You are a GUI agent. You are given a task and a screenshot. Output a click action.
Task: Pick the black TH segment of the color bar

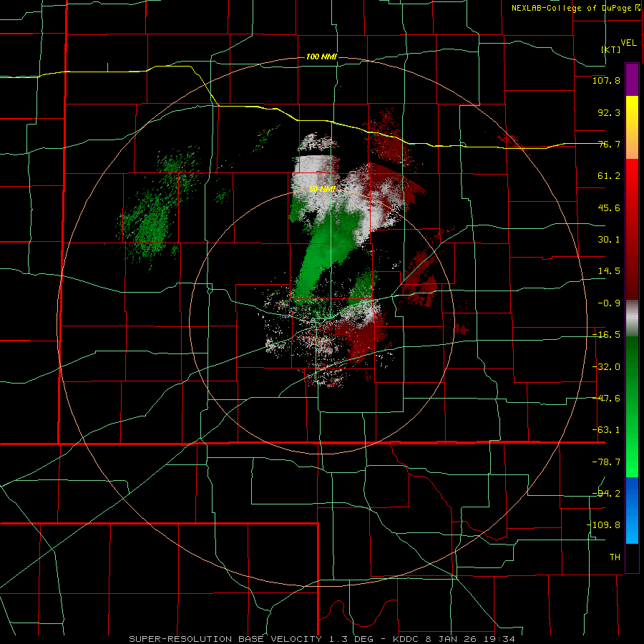[632, 558]
